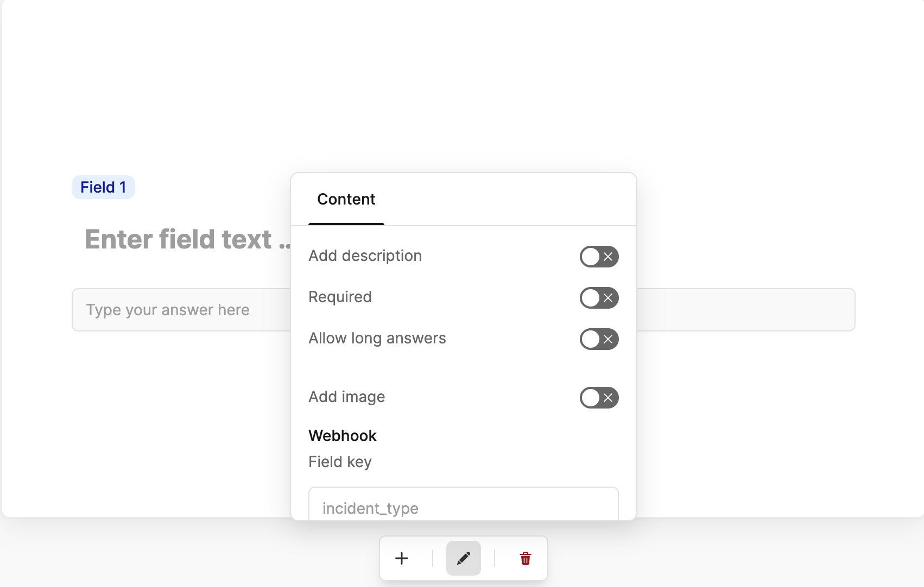The width and height of the screenshot is (924, 587).
Task: Click the 'Required' label text
Action: [x=340, y=297]
